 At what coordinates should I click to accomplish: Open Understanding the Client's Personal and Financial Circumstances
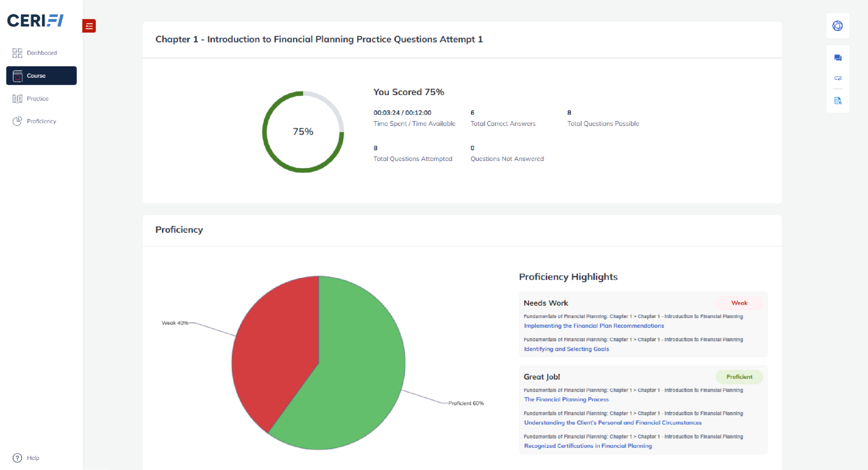(612, 423)
